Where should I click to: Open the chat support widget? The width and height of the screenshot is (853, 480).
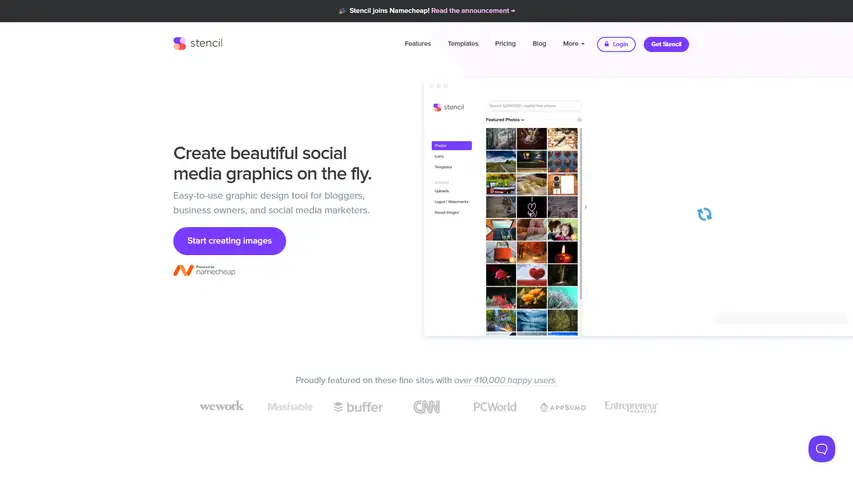(x=821, y=448)
